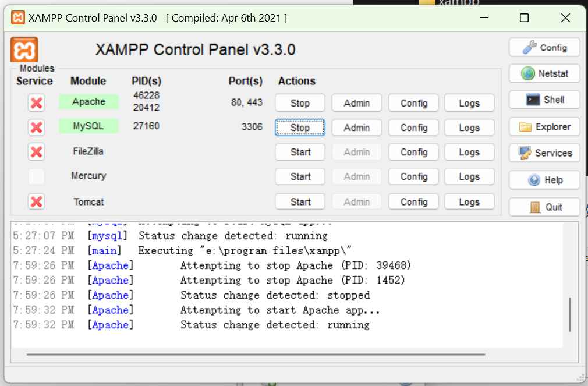Click the Apache 'Status change detected: stopped' line
Image resolution: width=588 pixels, height=386 pixels.
(x=192, y=295)
